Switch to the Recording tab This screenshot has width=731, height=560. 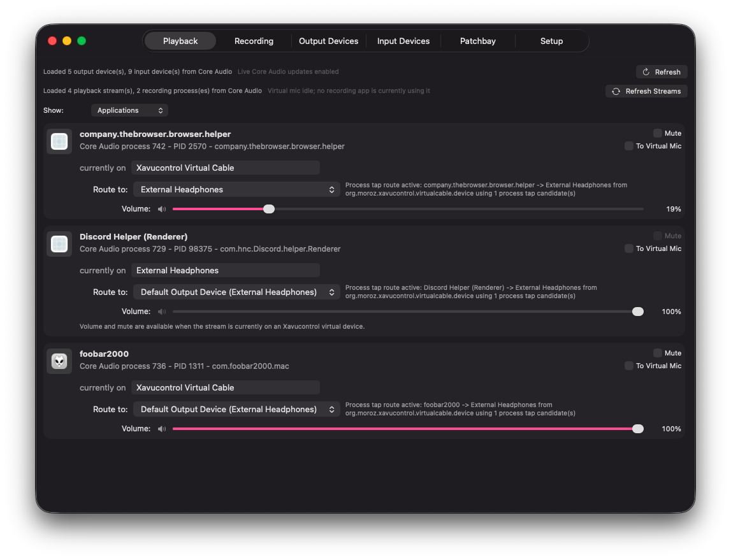point(254,41)
